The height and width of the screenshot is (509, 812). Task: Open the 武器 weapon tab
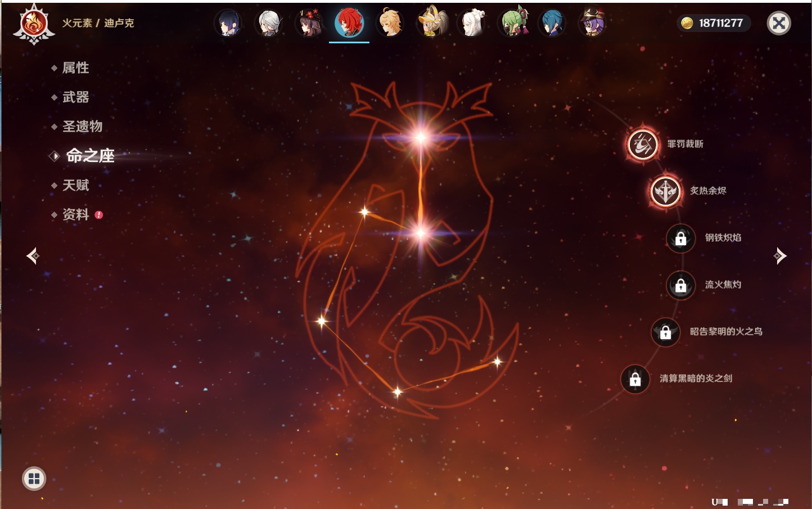point(75,97)
